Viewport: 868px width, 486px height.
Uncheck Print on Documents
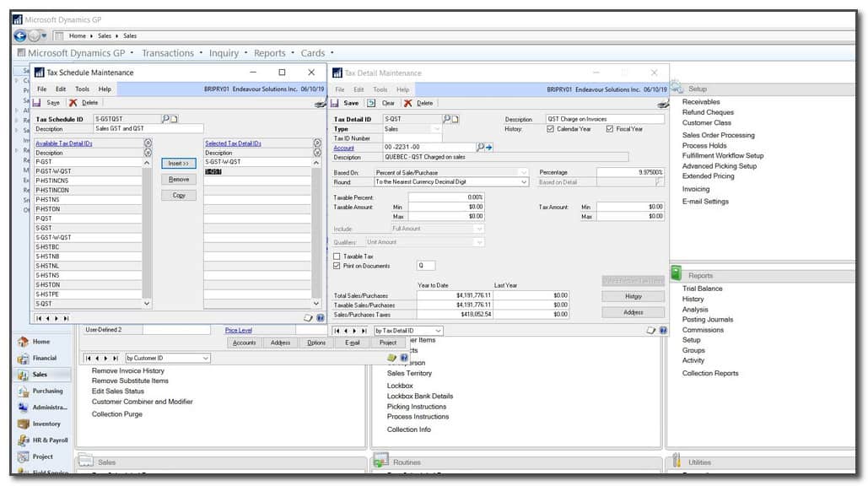pyautogui.click(x=336, y=264)
